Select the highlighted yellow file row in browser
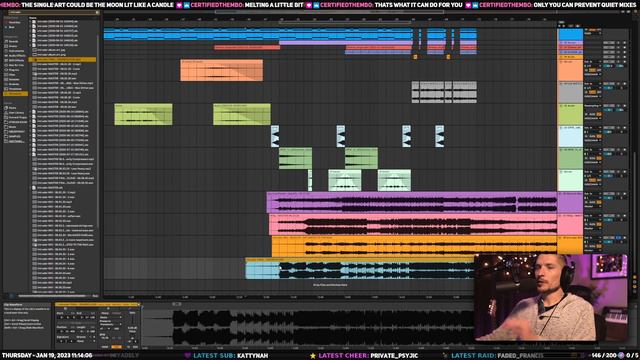The height and width of the screenshot is (360, 640). coord(63,60)
